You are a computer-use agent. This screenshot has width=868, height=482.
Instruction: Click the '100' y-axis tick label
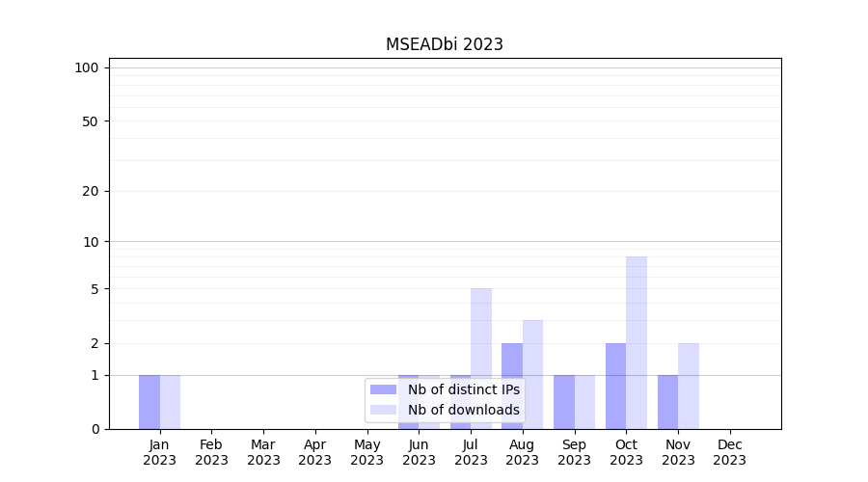(87, 67)
